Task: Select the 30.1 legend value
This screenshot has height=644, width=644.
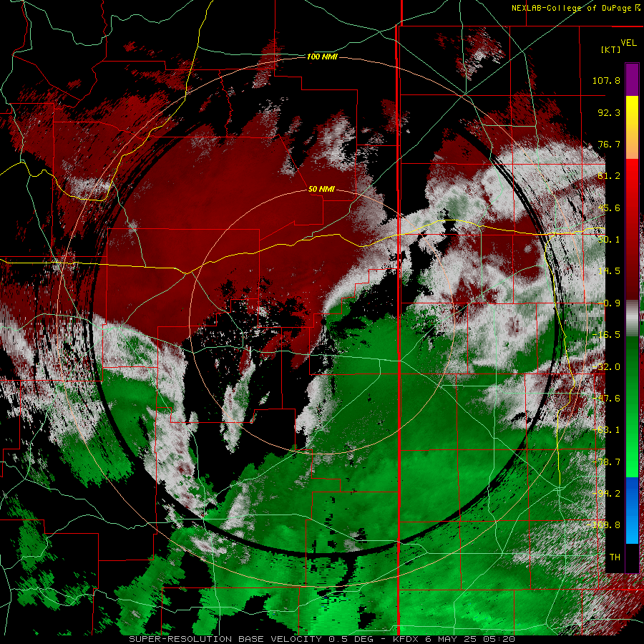Action: point(609,240)
